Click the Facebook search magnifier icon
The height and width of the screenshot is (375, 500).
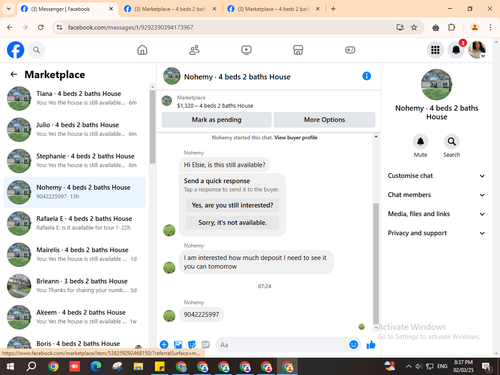(36, 50)
